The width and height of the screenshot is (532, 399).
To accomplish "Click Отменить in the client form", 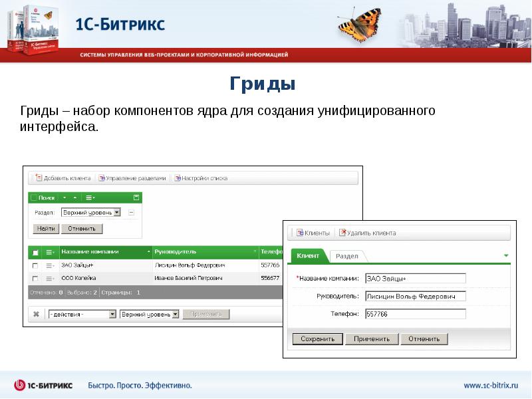I will pyautogui.click(x=424, y=339).
